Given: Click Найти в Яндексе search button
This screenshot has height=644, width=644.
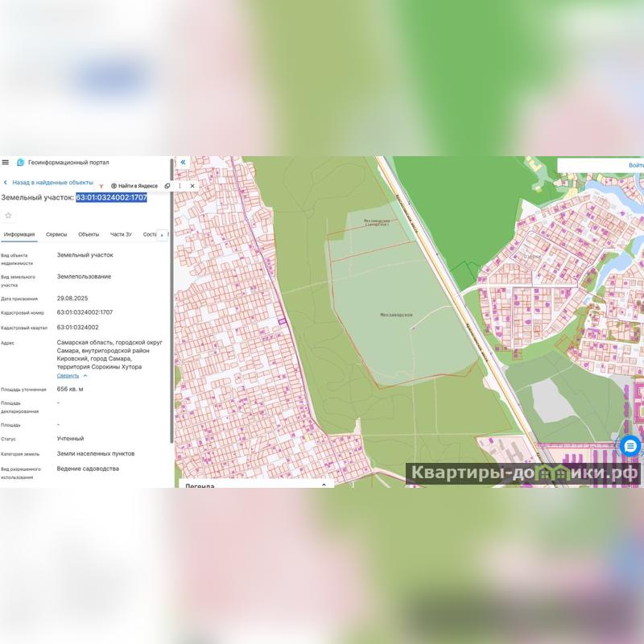Looking at the screenshot, I should click(134, 186).
